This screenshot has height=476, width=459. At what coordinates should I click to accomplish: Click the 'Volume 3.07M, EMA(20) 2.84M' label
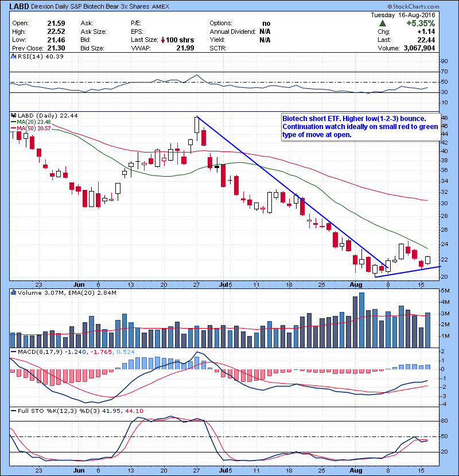67,293
